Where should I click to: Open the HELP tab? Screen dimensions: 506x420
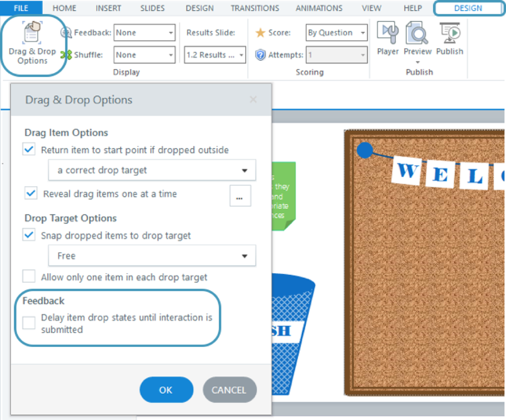click(413, 8)
